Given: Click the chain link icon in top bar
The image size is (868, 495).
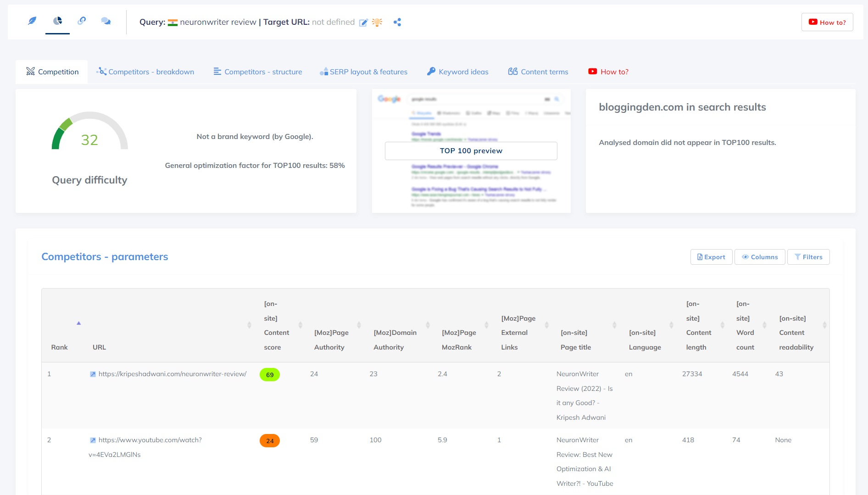Looking at the screenshot, I should pos(82,21).
